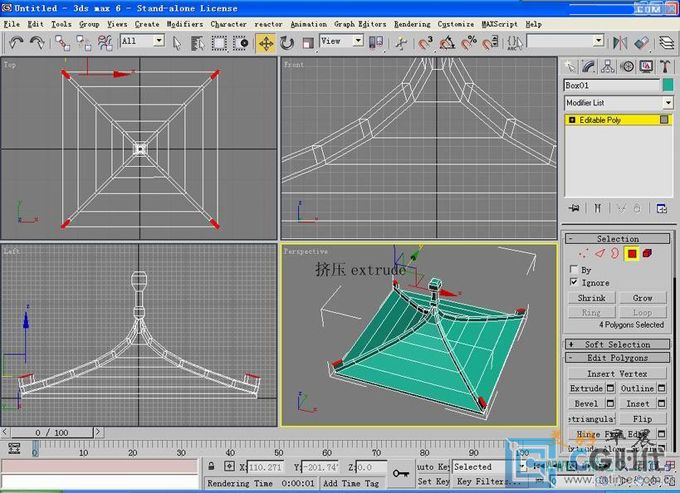Select the Vertex sub-object level icon
The width and height of the screenshot is (680, 493).
(x=583, y=253)
